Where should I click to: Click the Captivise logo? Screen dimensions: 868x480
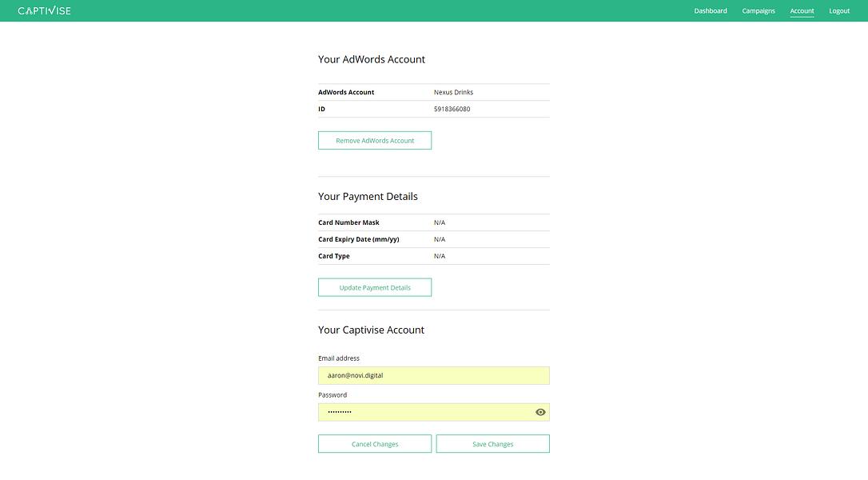tap(44, 10)
